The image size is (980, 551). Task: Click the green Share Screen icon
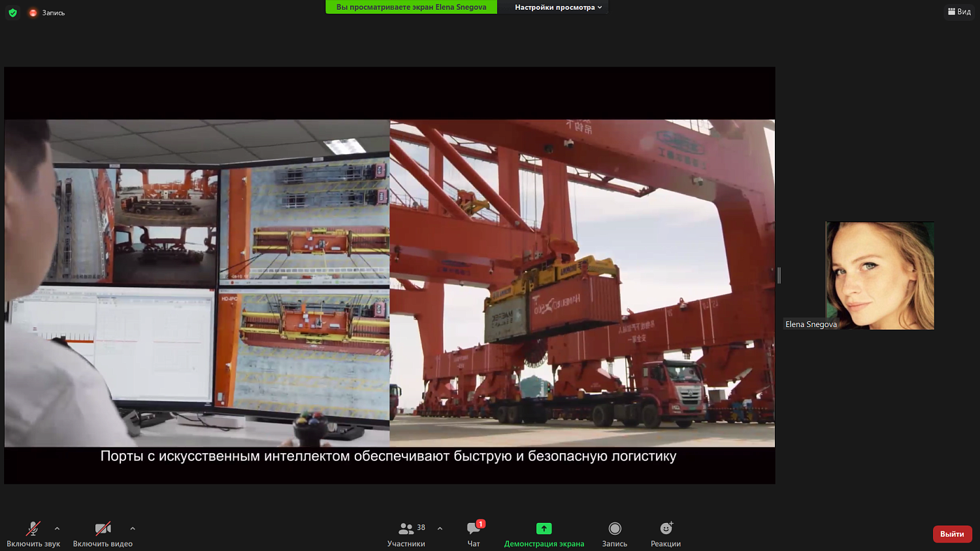[544, 528]
